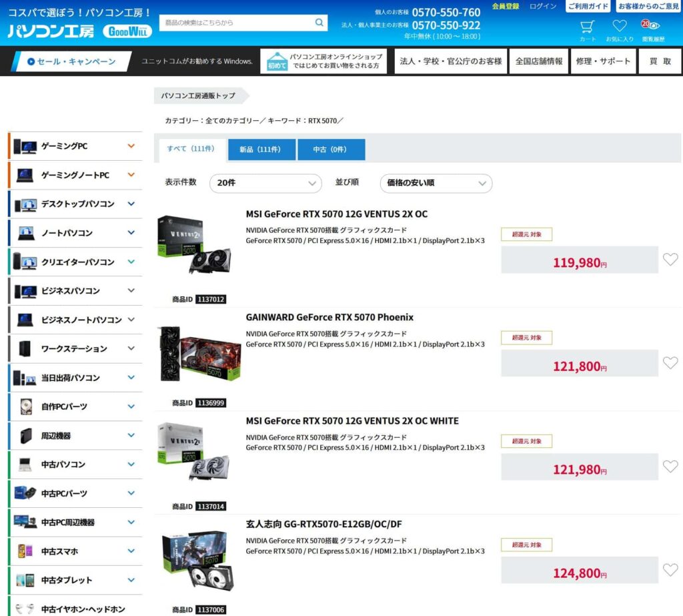Screen dimensions: 683x616
Task: Expand the 中古パソコン chevron
Action: coord(131,465)
